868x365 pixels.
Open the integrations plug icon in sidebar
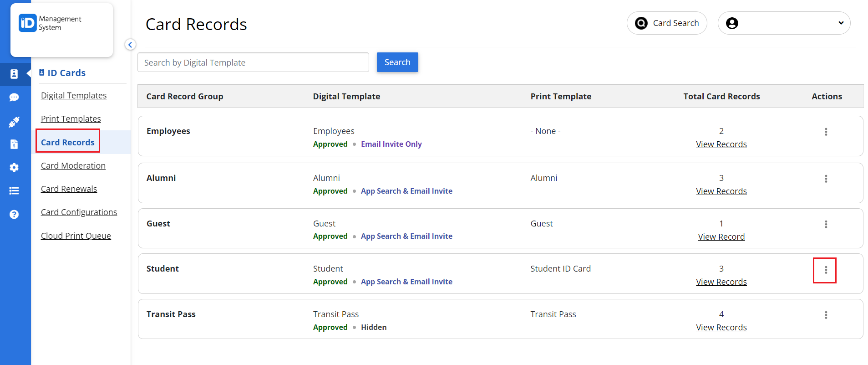[x=14, y=122]
